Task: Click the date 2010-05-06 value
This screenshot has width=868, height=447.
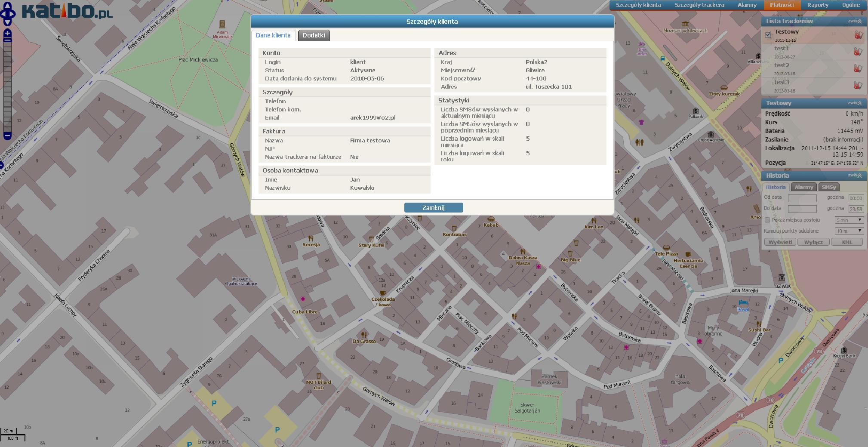Action: [x=367, y=78]
